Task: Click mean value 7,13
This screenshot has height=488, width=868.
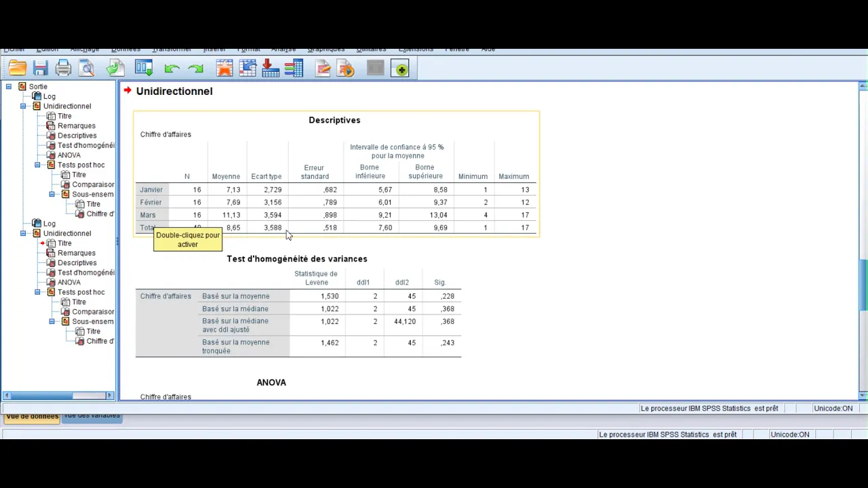Action: tap(233, 190)
